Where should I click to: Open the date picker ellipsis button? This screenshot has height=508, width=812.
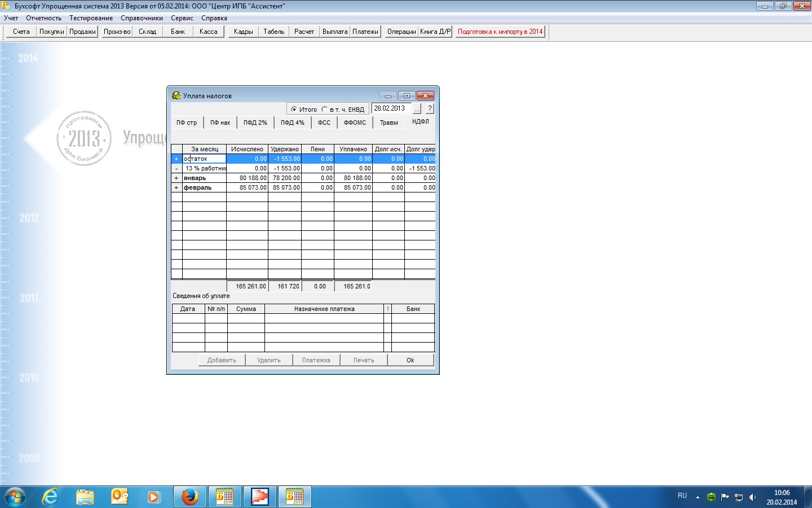pos(417,108)
